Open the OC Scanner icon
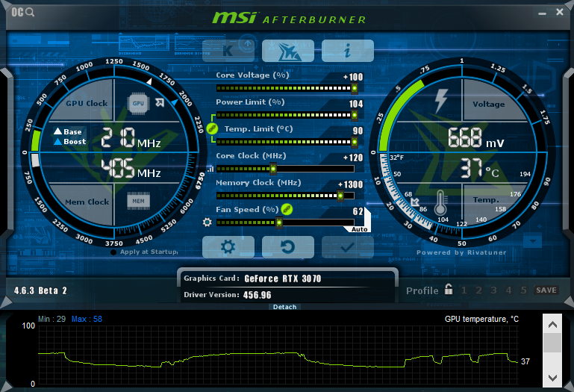 pyautogui.click(x=22, y=12)
